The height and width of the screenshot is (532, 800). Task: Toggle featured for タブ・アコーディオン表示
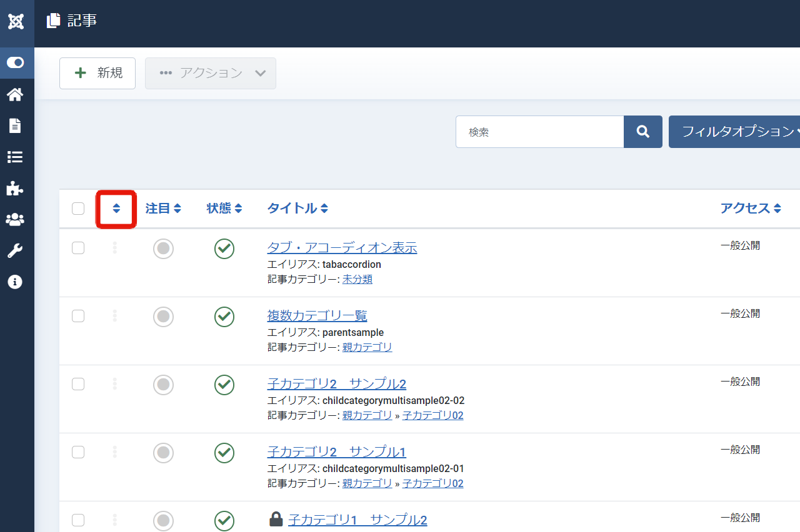point(163,249)
